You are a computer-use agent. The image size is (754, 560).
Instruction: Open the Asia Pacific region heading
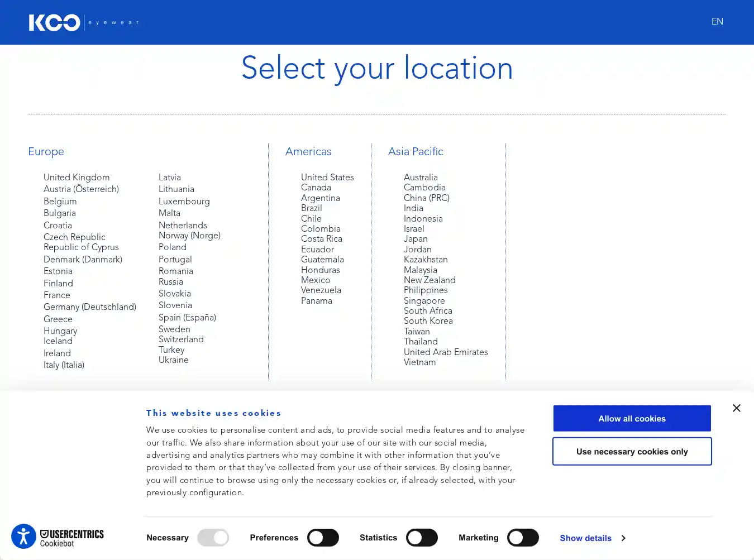[416, 151]
